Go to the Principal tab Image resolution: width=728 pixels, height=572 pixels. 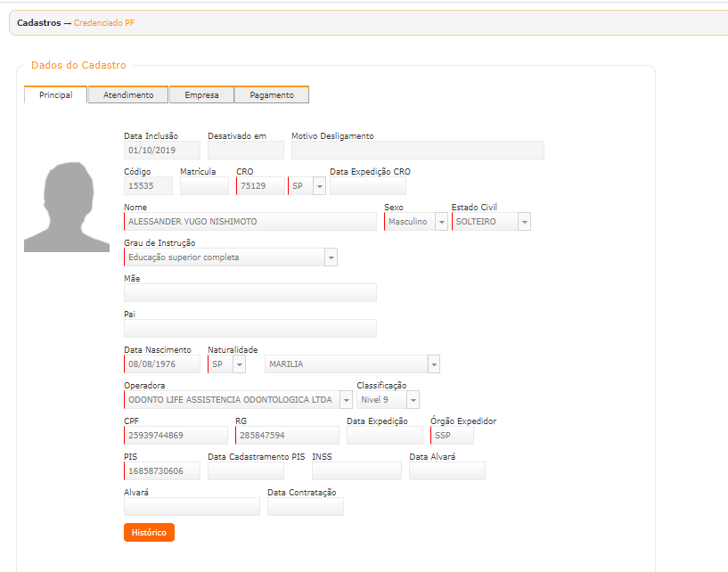tap(55, 95)
